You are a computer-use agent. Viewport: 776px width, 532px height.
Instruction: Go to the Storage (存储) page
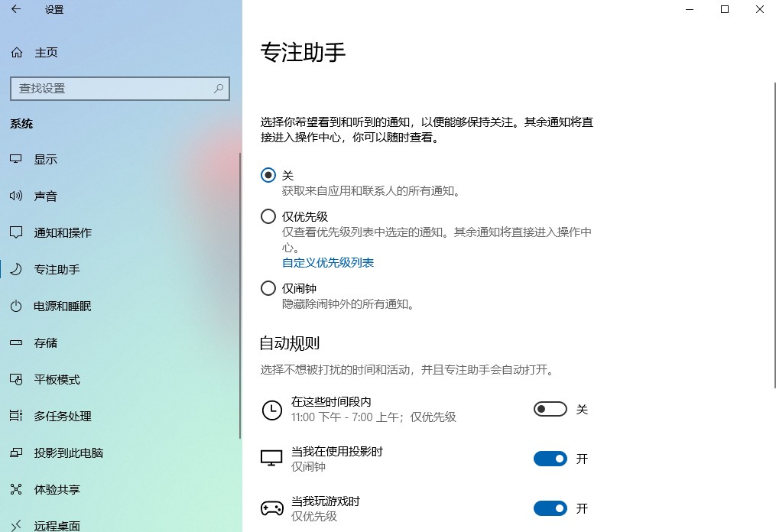(x=46, y=343)
